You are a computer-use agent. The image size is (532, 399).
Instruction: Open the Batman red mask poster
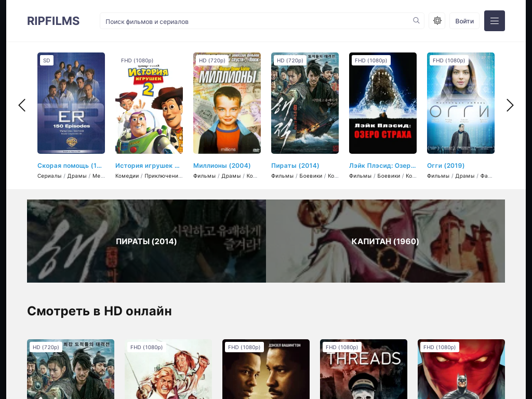[x=461, y=369]
